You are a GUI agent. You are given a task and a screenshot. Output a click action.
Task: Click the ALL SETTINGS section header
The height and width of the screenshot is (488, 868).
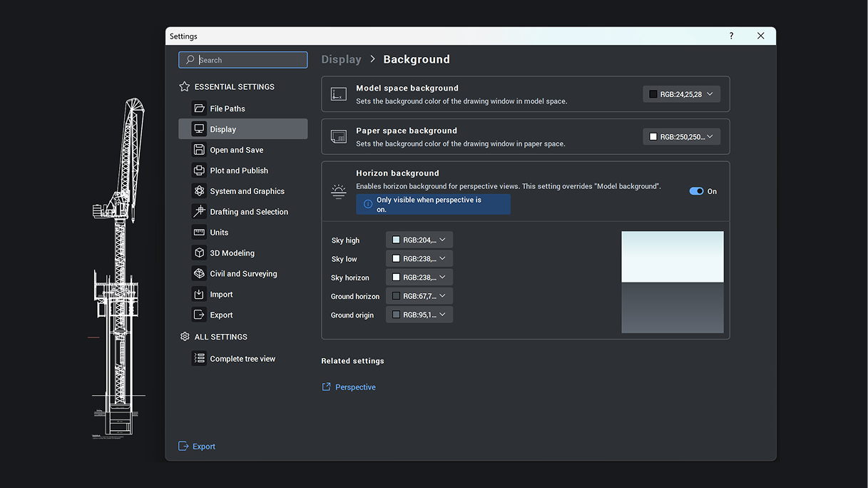[221, 337]
